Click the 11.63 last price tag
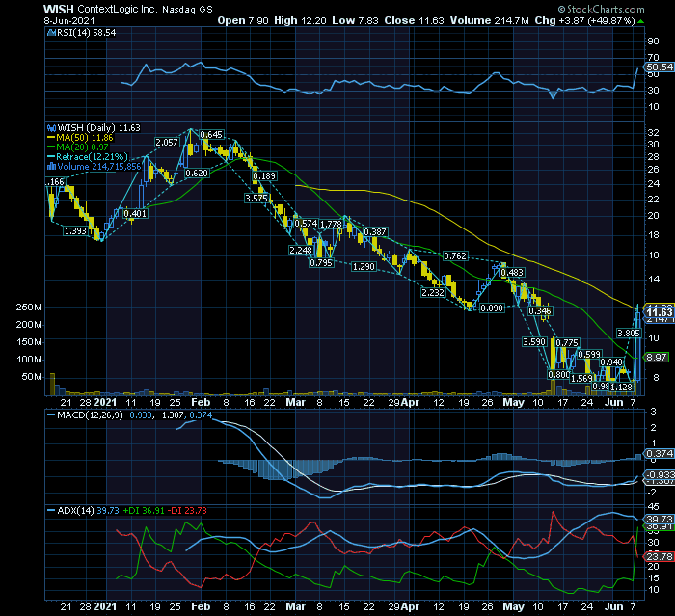675x616 pixels. coord(659,312)
